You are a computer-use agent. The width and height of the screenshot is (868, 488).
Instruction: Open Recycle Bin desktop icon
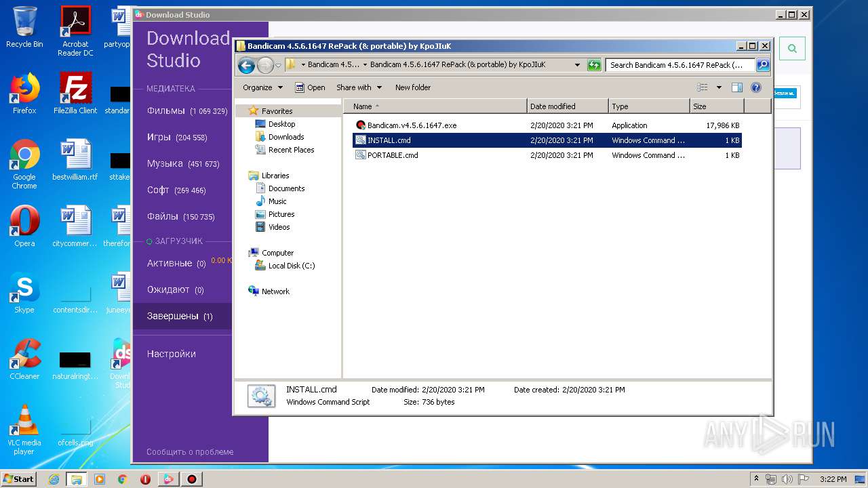click(24, 28)
